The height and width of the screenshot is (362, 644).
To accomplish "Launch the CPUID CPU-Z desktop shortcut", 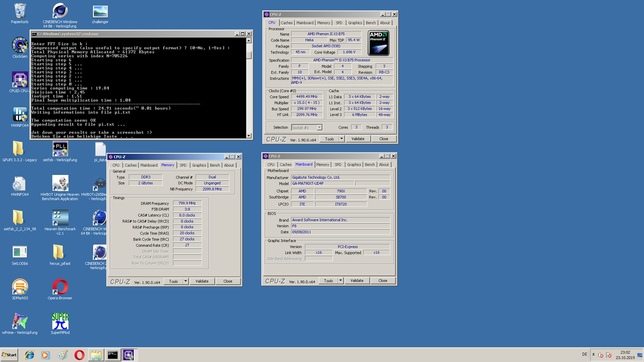I will click(20, 82).
